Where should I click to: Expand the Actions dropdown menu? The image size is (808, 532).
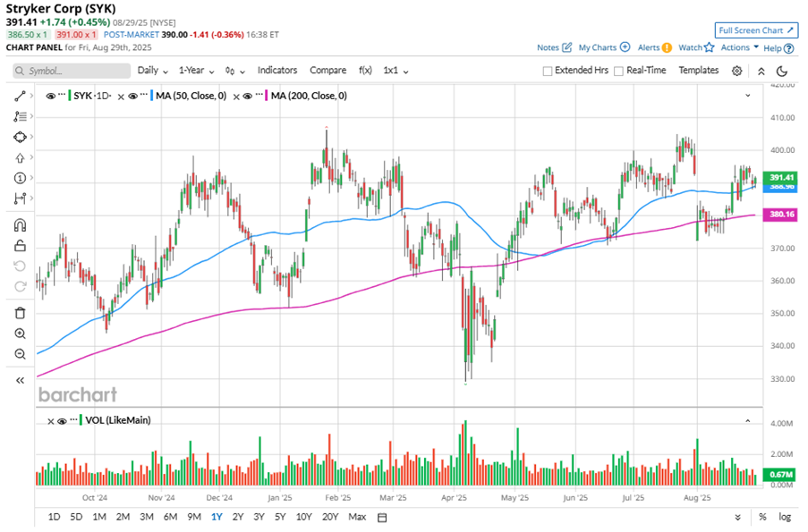739,47
